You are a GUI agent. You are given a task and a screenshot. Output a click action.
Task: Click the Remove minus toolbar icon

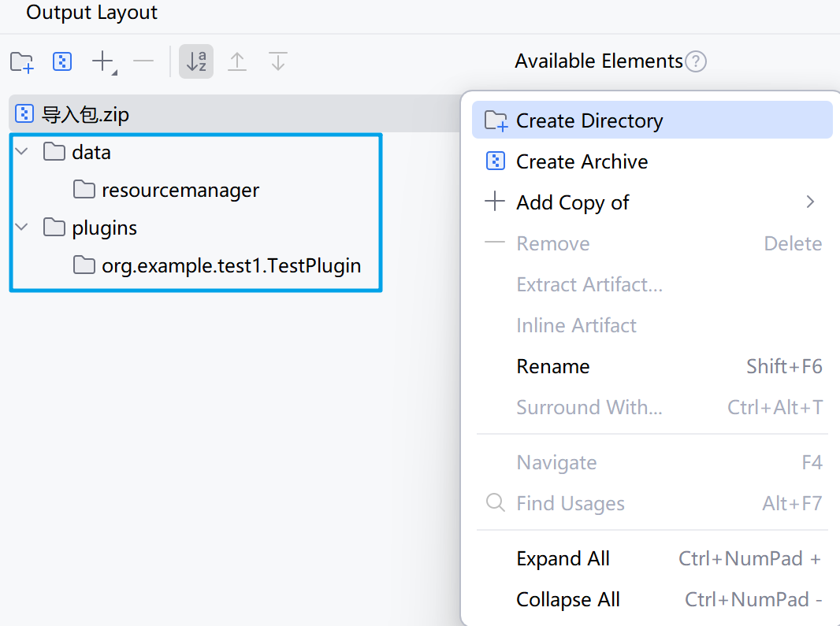(143, 61)
